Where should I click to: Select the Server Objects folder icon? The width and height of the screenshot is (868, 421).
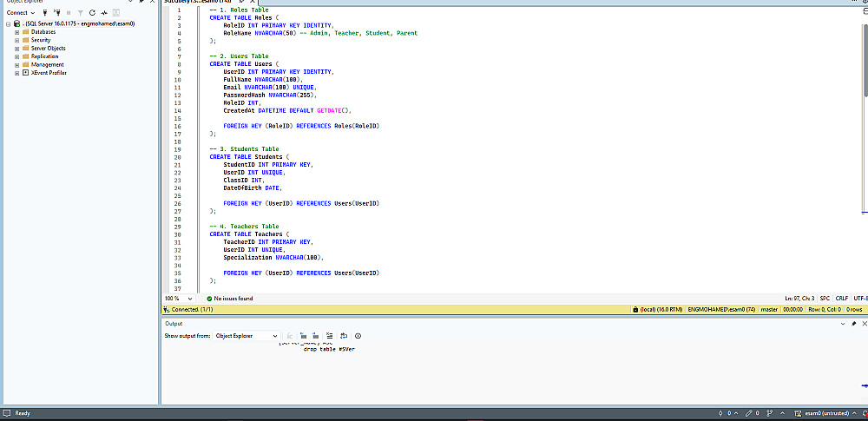(25, 49)
